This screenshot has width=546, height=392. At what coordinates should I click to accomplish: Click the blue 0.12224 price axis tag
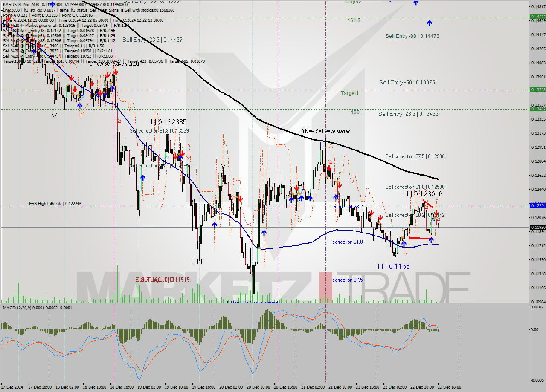(537, 206)
